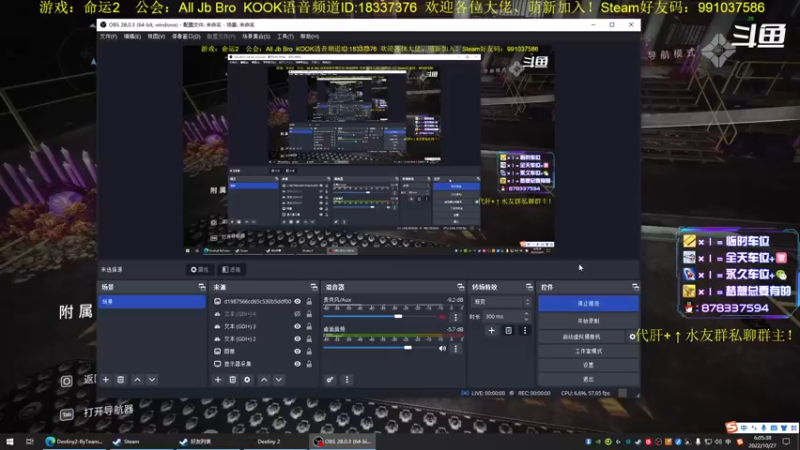Open the 帮助(H) menu
The width and height of the screenshot is (800, 450).
[x=309, y=37]
